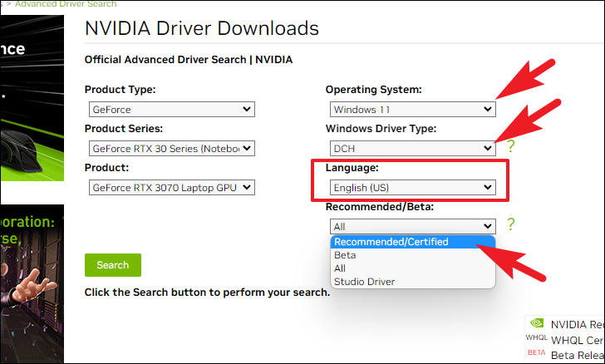Click the BETA release icon in the legend
This screenshot has width=605, height=364.
536,352
